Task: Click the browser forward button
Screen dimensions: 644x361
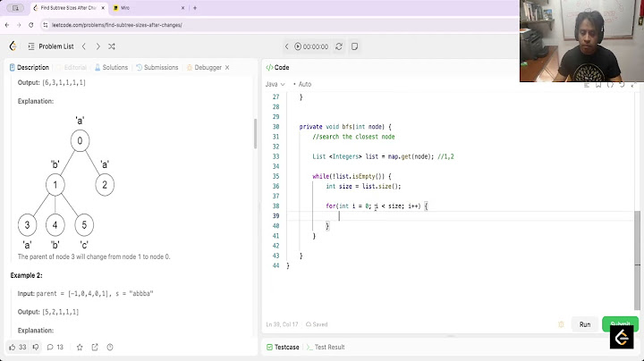Action: [19, 25]
